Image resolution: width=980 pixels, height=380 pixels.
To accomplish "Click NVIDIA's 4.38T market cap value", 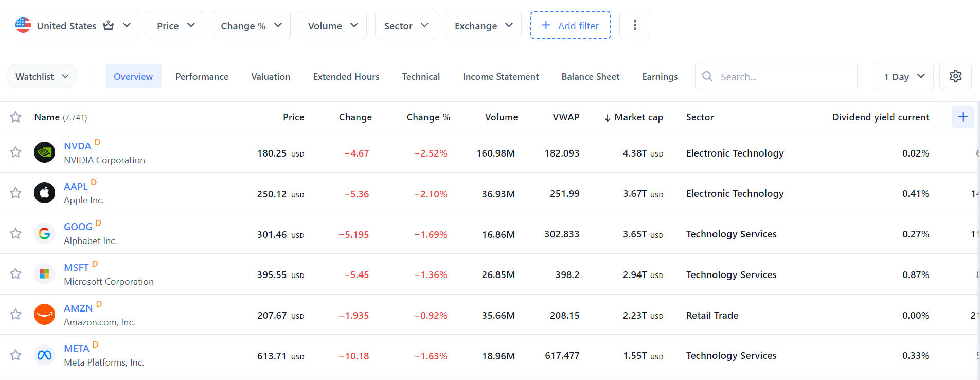I will pos(643,153).
